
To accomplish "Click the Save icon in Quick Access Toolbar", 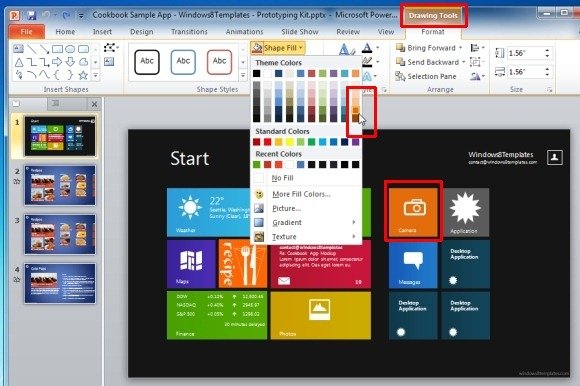I will tap(31, 16).
